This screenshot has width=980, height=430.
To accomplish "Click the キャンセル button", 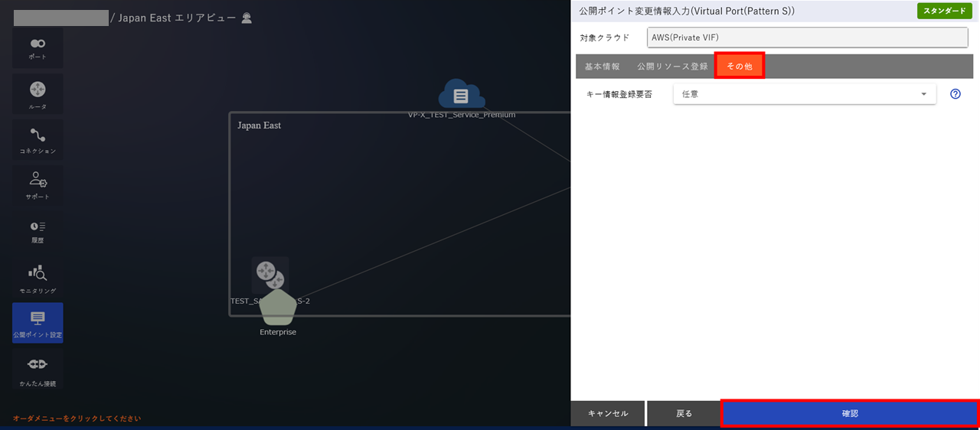I will point(608,413).
